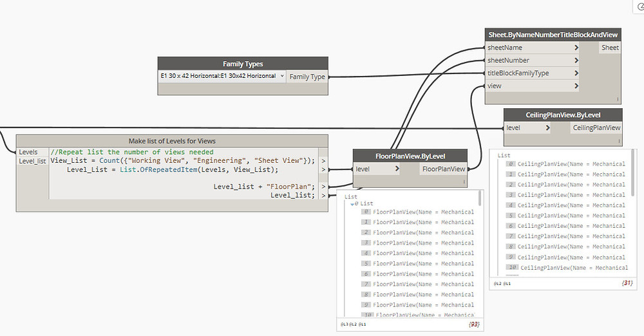Screen dimensions: 644x336
Task: Click the FloorPlanView preview scrollbar
Action: (480, 198)
